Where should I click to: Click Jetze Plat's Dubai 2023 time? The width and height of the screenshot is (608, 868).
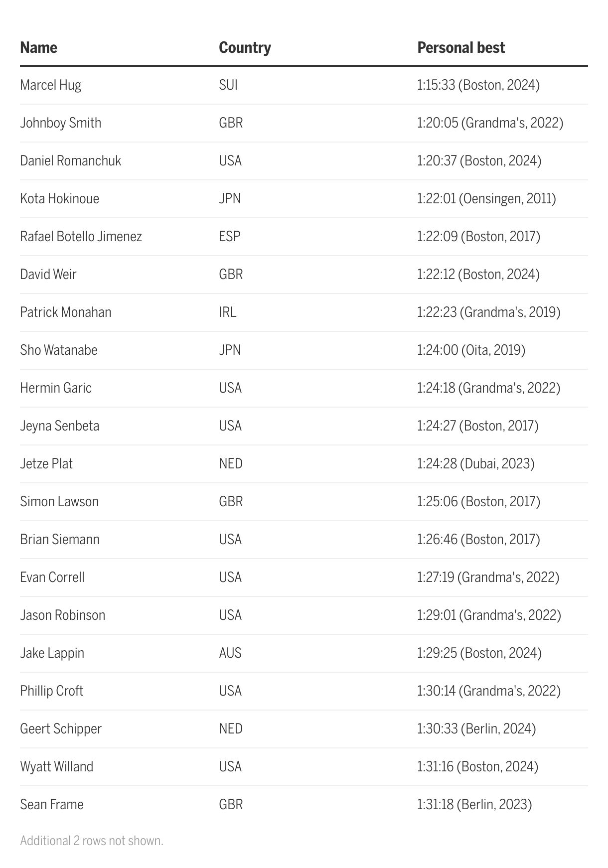(475, 464)
